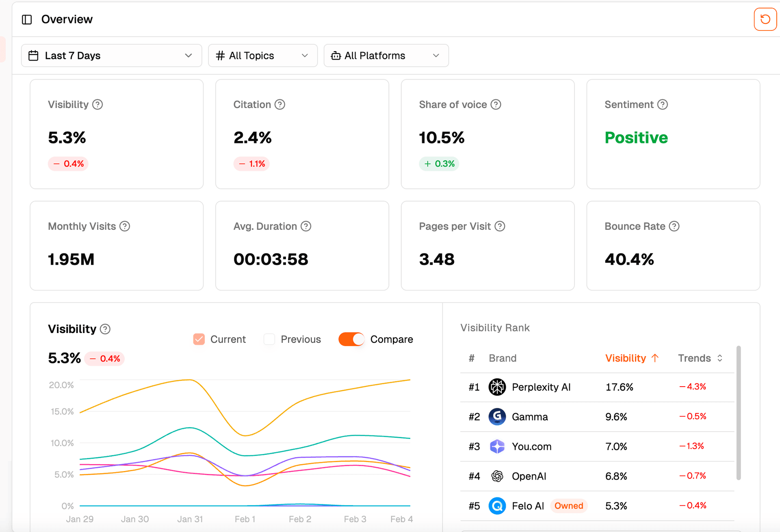Open the Visibility card help icon

[x=97, y=104]
